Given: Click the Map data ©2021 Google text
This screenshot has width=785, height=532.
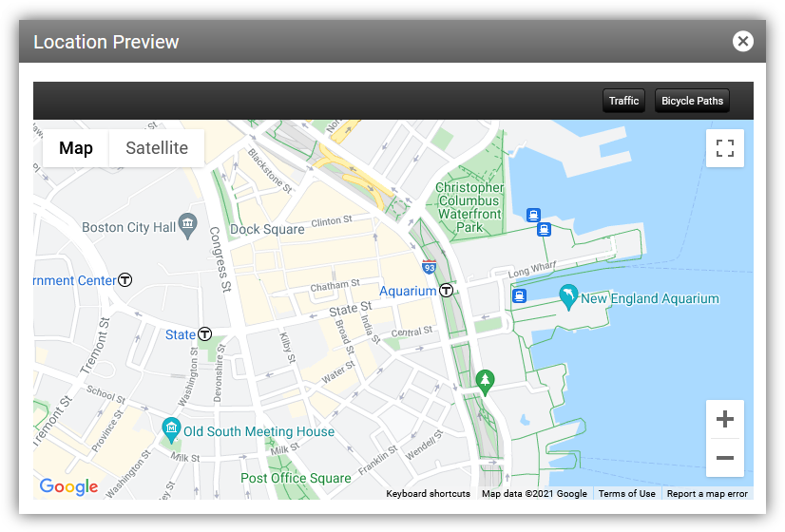Looking at the screenshot, I should point(534,493).
